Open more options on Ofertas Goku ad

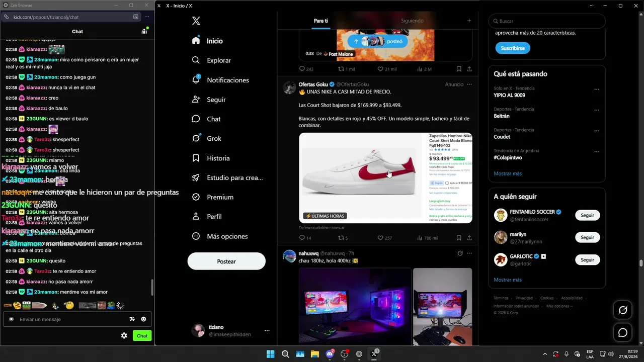[469, 84]
